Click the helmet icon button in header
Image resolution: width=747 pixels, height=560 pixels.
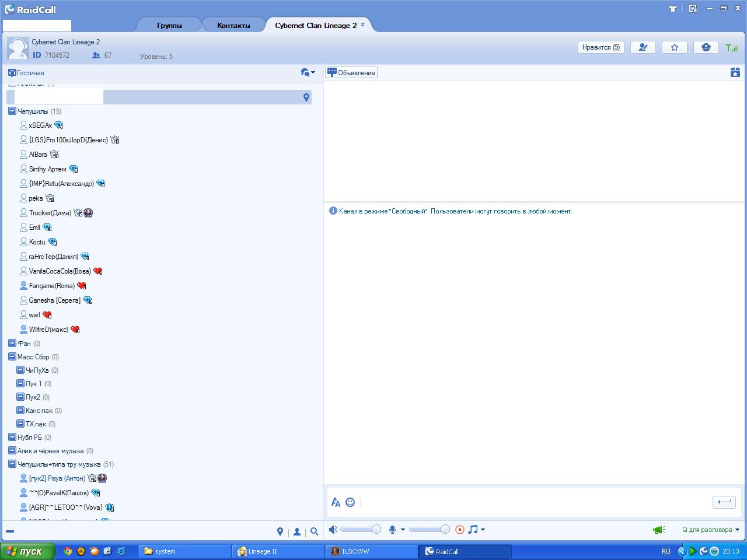pos(706,47)
